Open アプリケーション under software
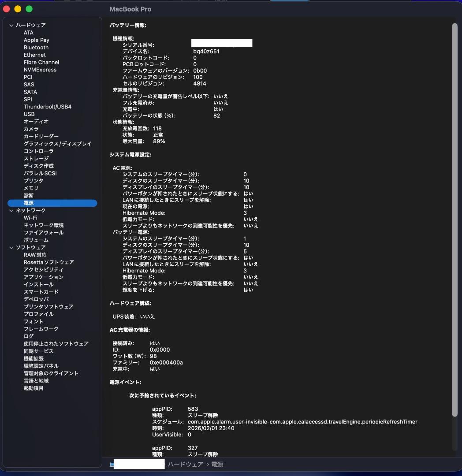462x476 pixels. 44,277
